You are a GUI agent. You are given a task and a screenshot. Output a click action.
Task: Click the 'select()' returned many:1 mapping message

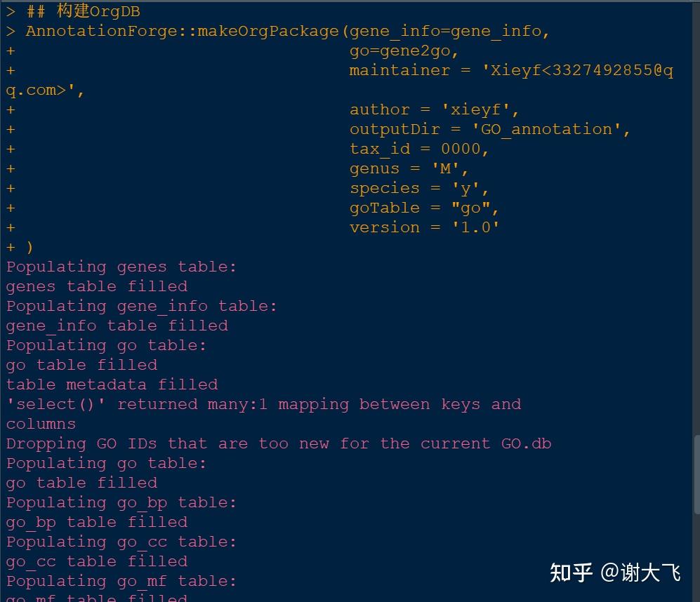[263, 414]
